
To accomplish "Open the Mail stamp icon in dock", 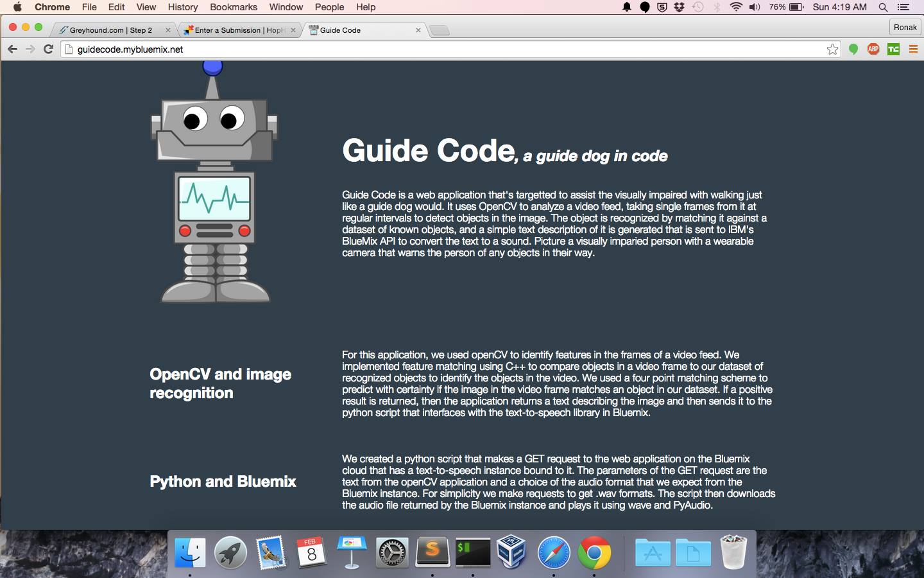I will tap(271, 552).
